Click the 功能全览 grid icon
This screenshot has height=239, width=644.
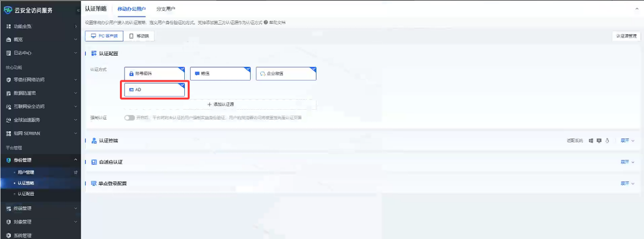click(8, 26)
